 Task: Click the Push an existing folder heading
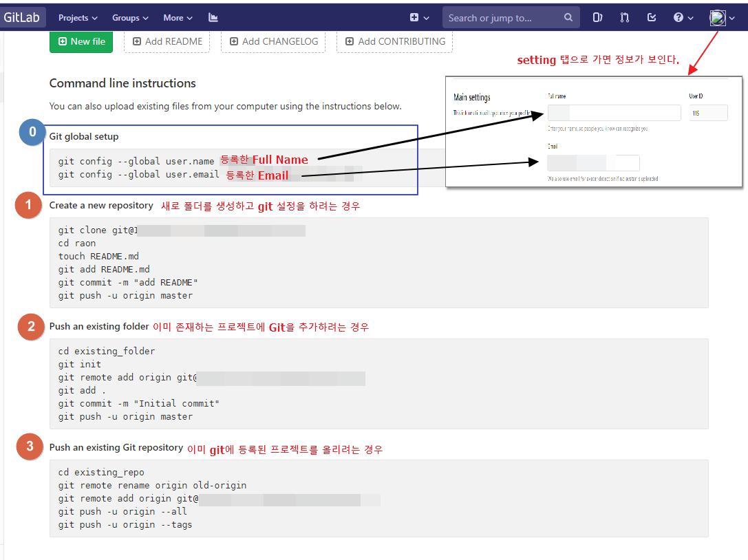[99, 326]
